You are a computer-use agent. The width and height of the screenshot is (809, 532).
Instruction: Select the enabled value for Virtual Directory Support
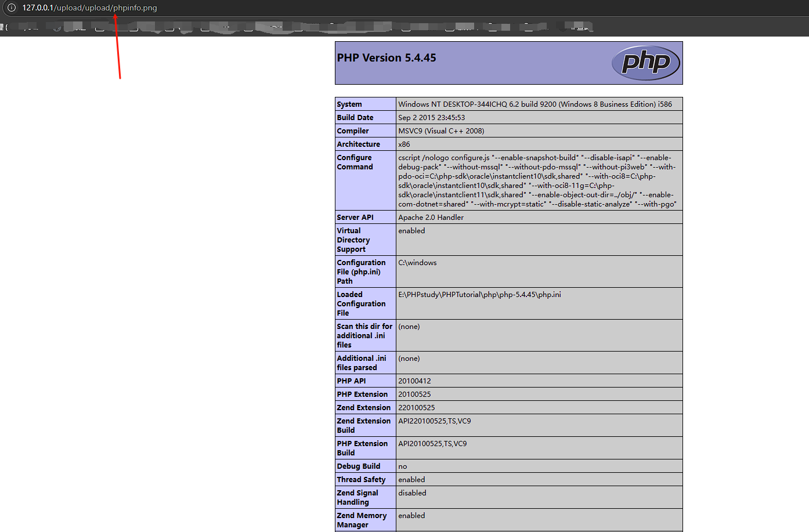coord(411,231)
